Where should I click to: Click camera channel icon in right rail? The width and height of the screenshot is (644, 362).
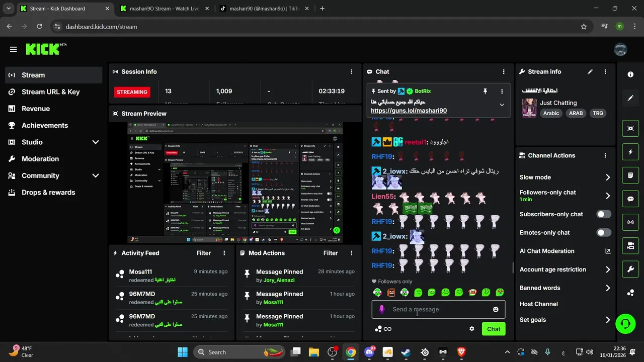pyautogui.click(x=630, y=245)
